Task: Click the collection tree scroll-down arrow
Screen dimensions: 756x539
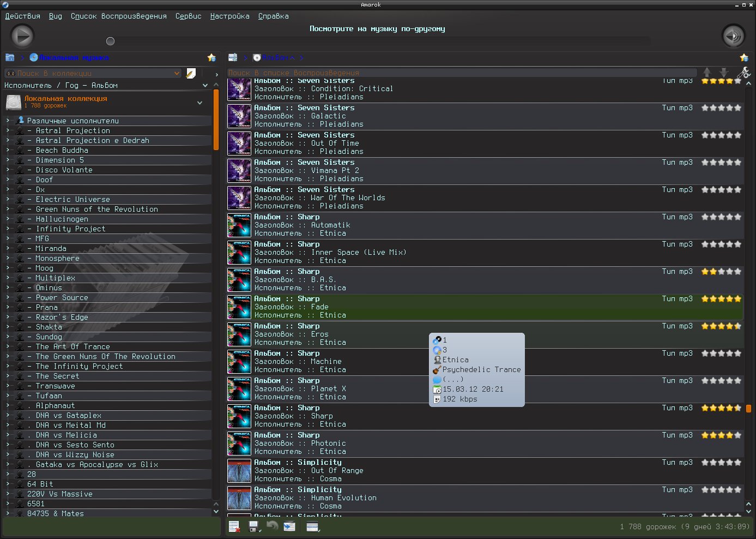Action: point(216,512)
